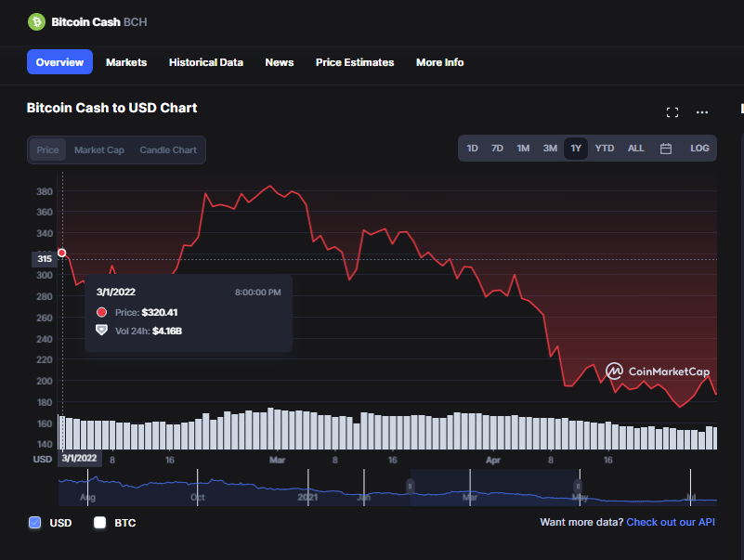The height and width of the screenshot is (560, 744).
Task: Select the Price chart mode
Action: 47,150
